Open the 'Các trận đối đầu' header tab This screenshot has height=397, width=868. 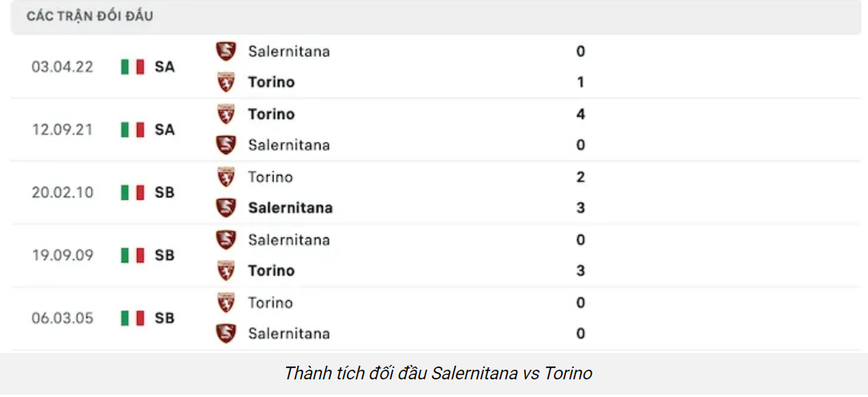tap(90, 16)
